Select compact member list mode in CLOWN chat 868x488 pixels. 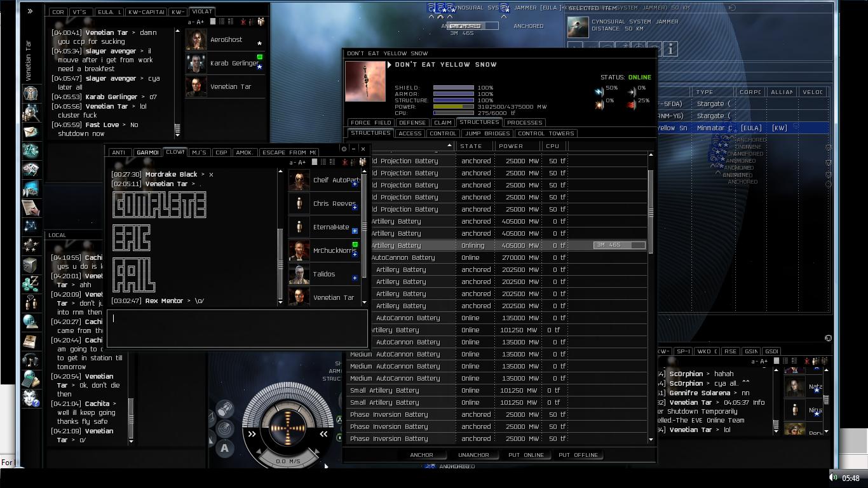[x=314, y=162]
